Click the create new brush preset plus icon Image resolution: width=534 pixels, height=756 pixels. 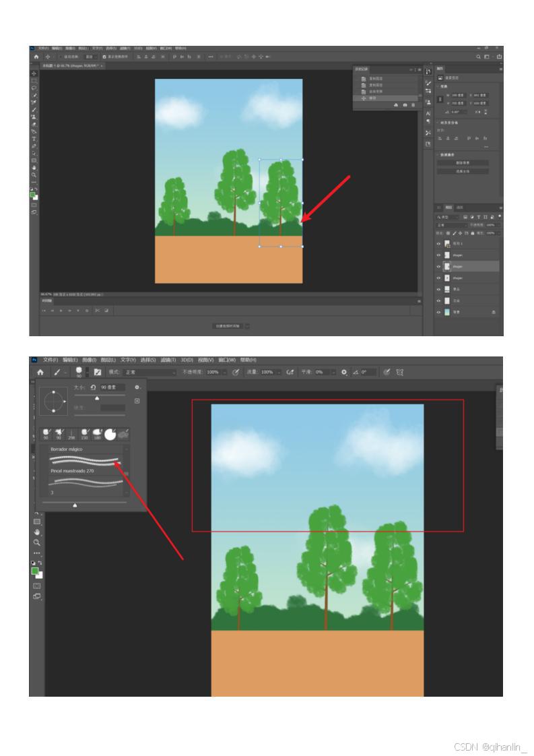pyautogui.click(x=137, y=401)
